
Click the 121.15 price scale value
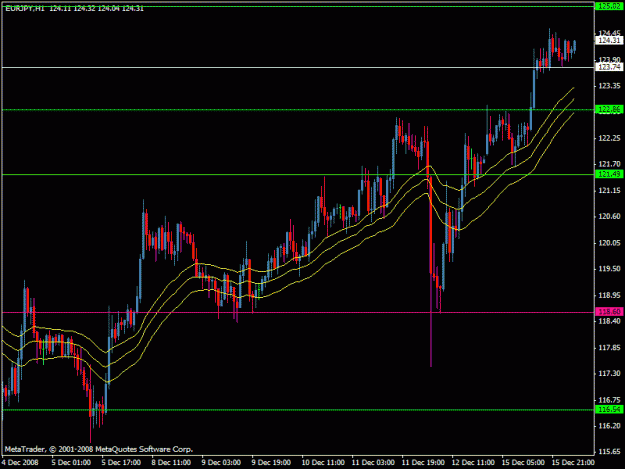coord(609,191)
